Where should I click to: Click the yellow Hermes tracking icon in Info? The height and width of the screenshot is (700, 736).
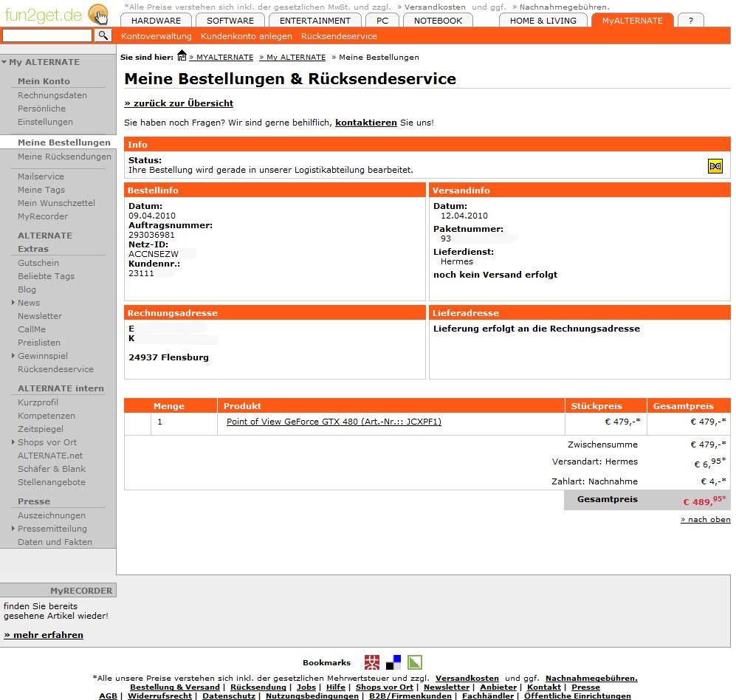click(x=715, y=165)
